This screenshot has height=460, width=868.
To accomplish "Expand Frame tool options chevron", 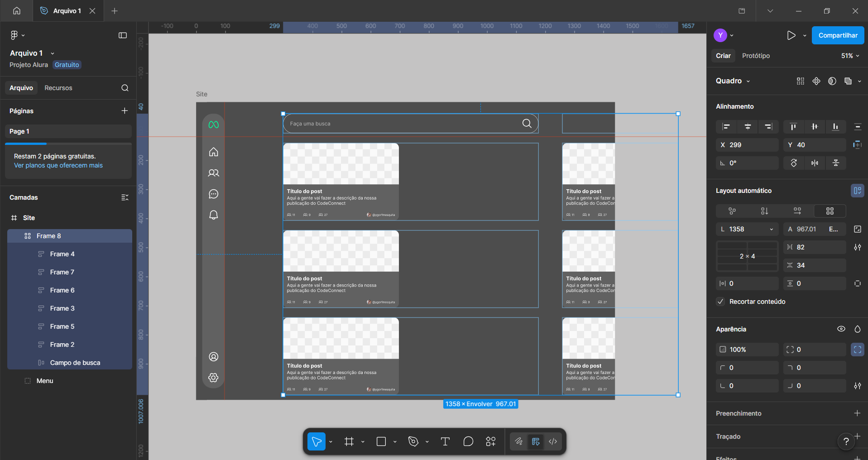I will pos(363,441).
